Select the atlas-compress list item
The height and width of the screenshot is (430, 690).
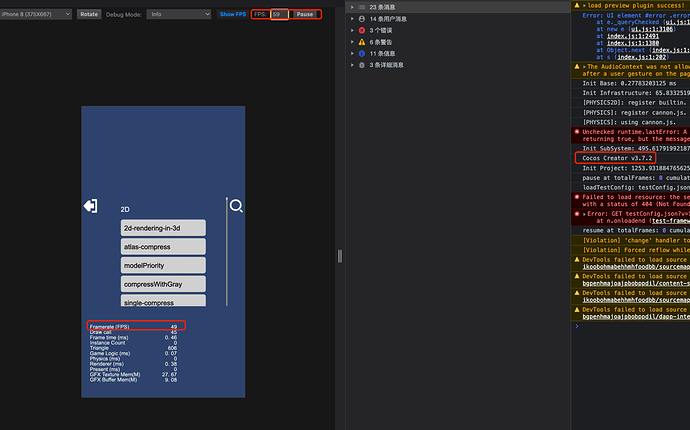click(163, 247)
